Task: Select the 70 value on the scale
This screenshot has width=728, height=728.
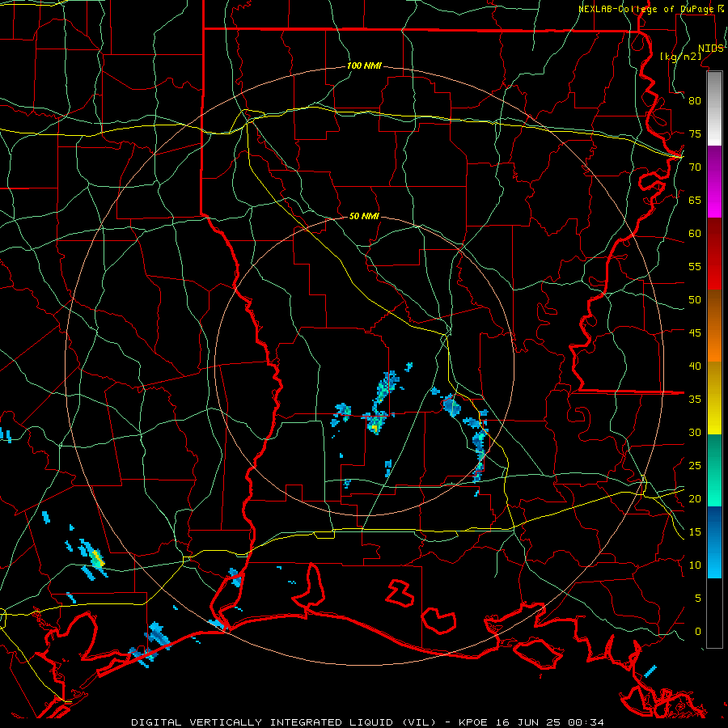Action: (695, 167)
